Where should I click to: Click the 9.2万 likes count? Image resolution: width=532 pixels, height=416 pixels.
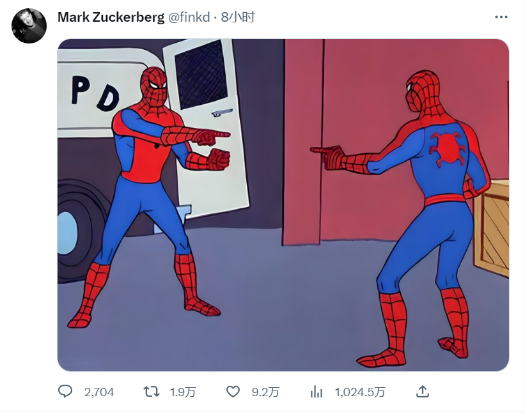pyautogui.click(x=265, y=392)
